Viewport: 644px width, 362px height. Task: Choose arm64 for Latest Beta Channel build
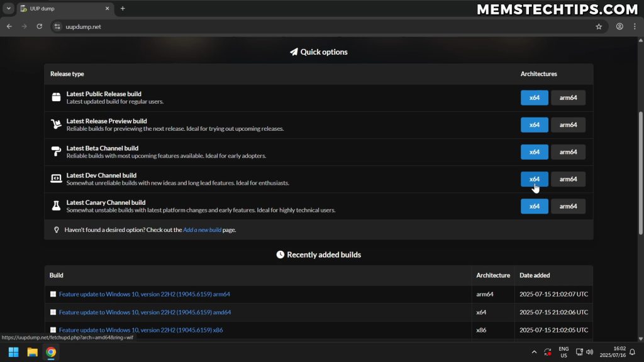(568, 152)
